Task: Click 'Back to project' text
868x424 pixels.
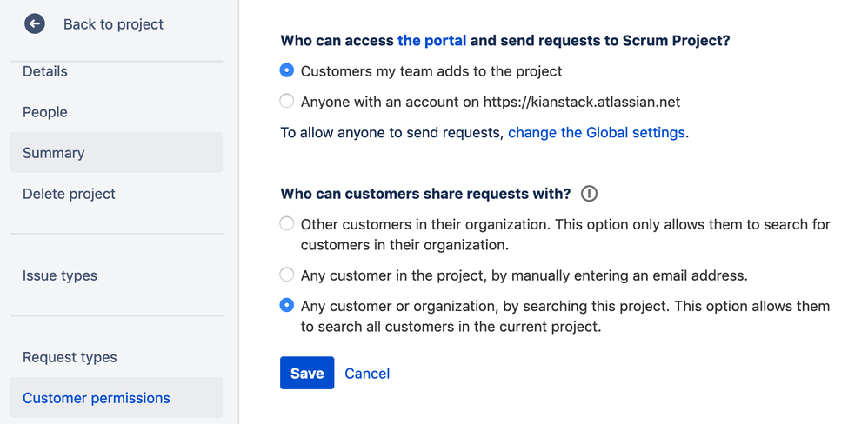Action: (113, 24)
